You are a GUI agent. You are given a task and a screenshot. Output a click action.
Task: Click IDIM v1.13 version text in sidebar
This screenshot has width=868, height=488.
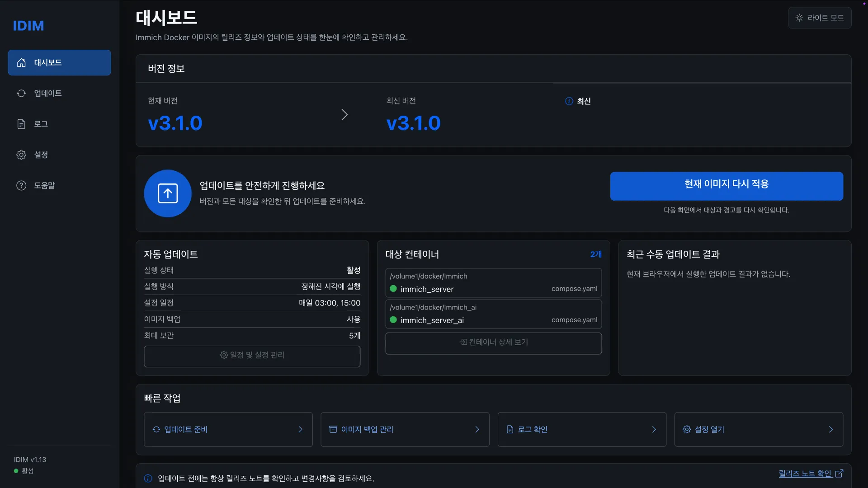[30, 460]
